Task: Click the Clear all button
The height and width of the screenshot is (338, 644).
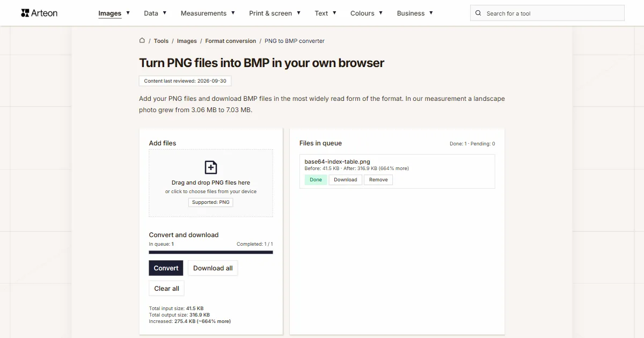Action: pyautogui.click(x=167, y=288)
